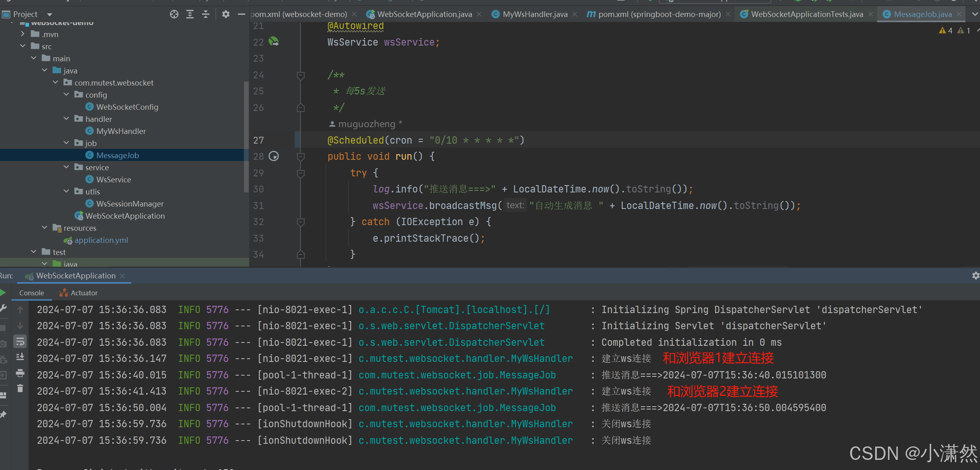Toggle code fold at line 29 try block
The width and height of the screenshot is (980, 470).
[x=300, y=173]
